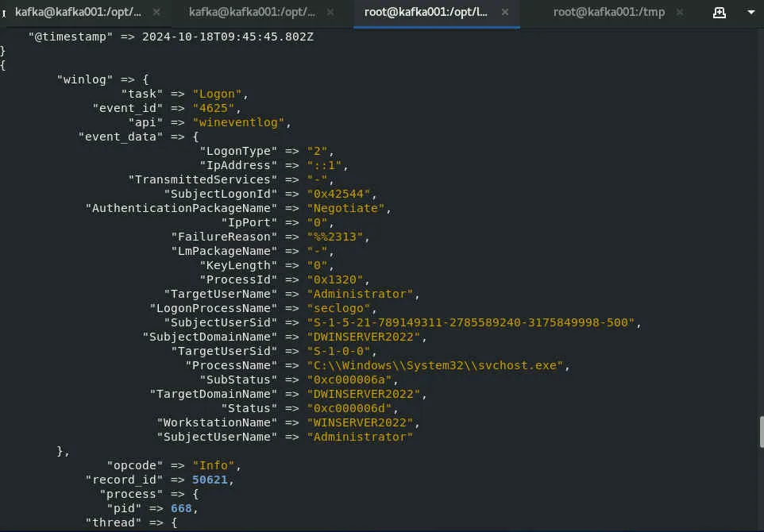Click the "Negotiate" authentication package value
This screenshot has width=764, height=532.
pyautogui.click(x=345, y=209)
